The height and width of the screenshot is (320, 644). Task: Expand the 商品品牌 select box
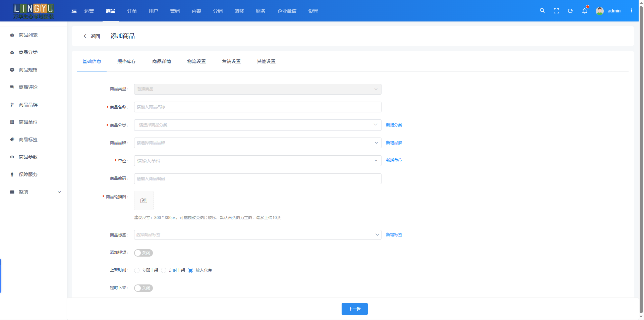257,143
